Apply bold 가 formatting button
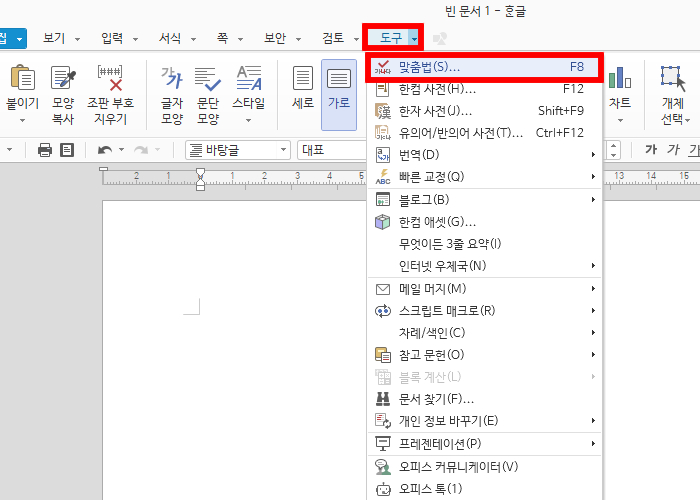Image resolution: width=700 pixels, height=500 pixels. coord(651,149)
